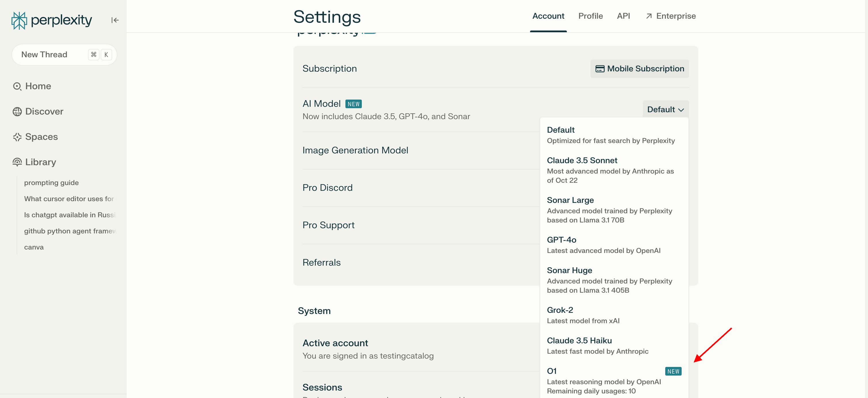This screenshot has height=398, width=868.
Task: Click the System section heading
Action: point(314,311)
